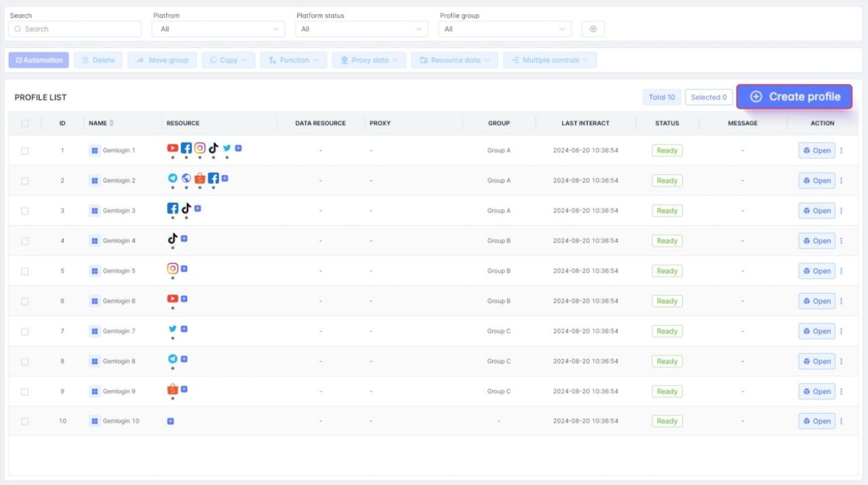Open the Multiple controls menu

coord(550,60)
